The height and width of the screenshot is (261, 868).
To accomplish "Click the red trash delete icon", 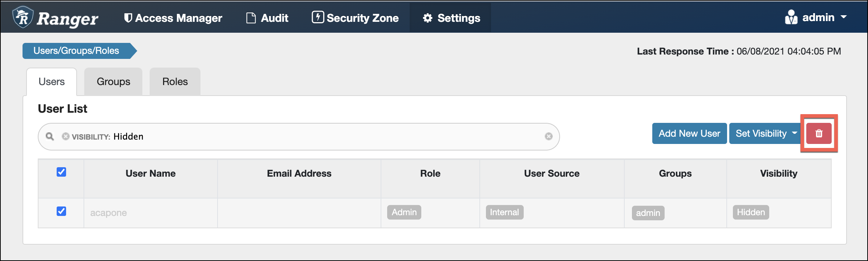I will (819, 133).
